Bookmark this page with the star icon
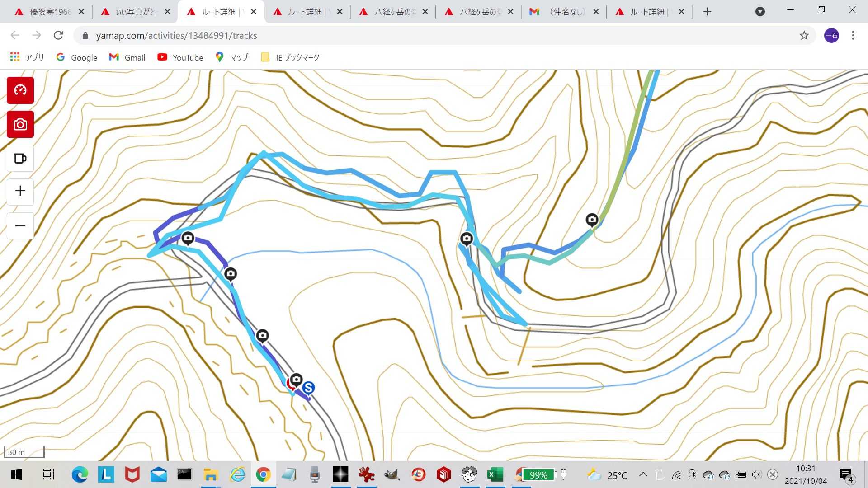The width and height of the screenshot is (868, 488). point(804,35)
